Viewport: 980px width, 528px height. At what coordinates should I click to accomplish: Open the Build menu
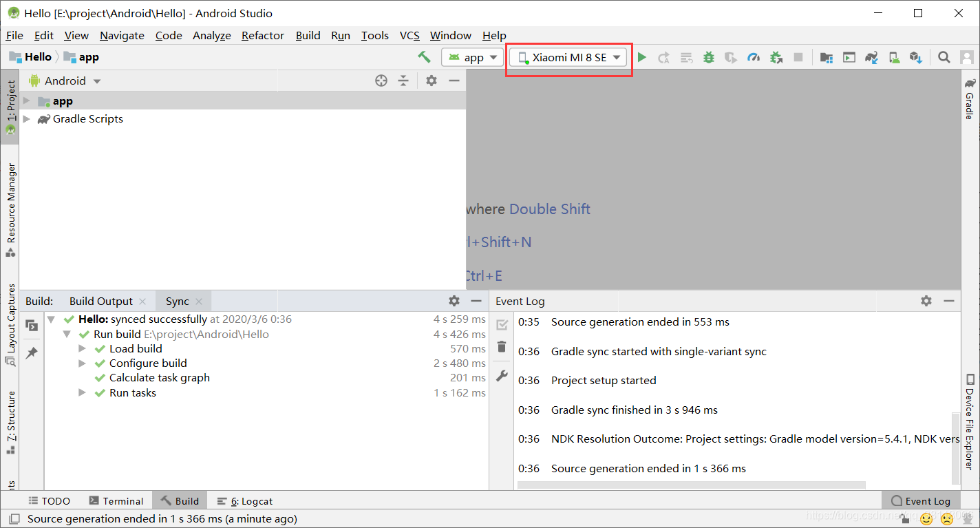[308, 35]
